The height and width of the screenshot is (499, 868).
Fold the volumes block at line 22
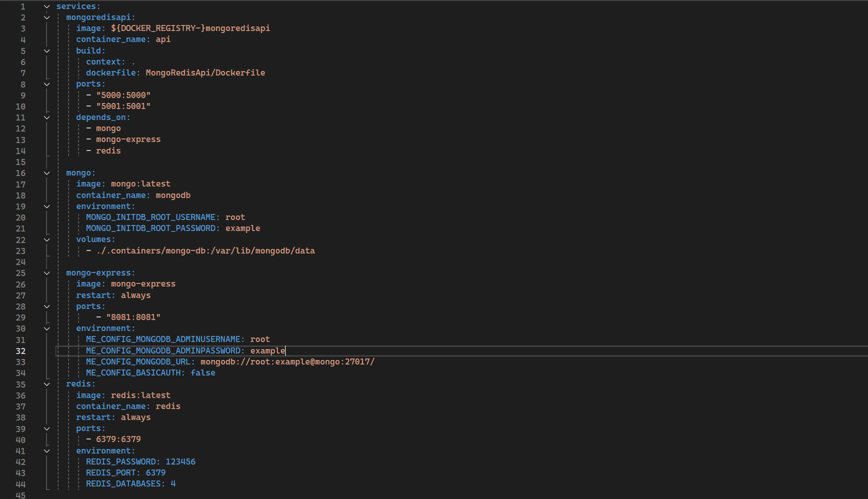pyautogui.click(x=46, y=239)
